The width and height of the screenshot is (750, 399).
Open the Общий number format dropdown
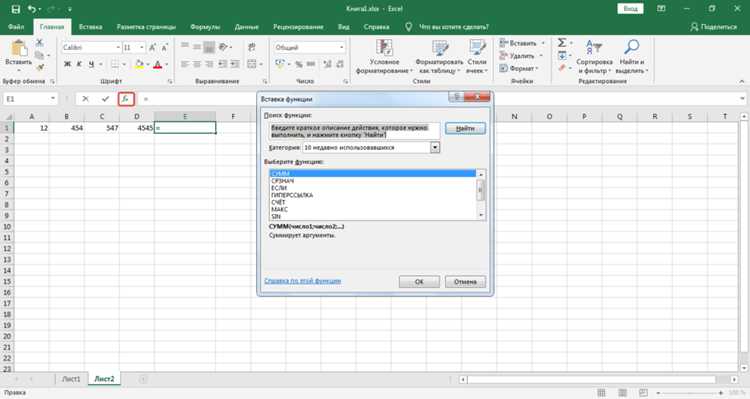(x=342, y=47)
